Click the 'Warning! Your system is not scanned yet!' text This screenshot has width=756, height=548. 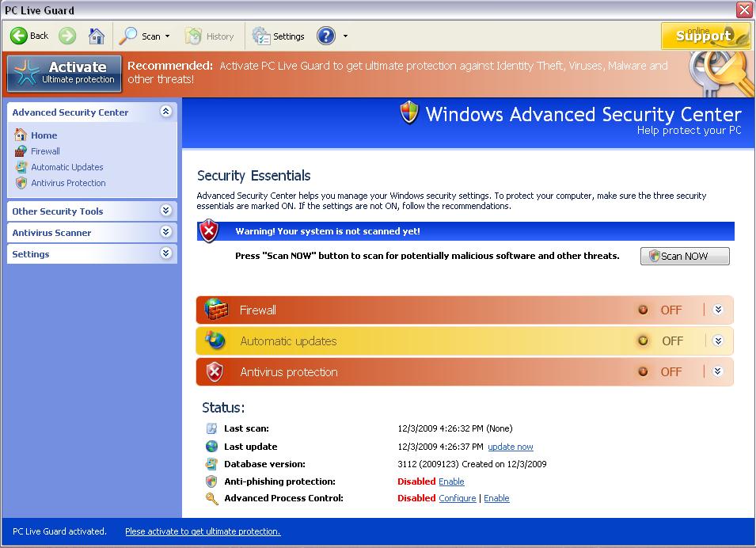point(328,231)
